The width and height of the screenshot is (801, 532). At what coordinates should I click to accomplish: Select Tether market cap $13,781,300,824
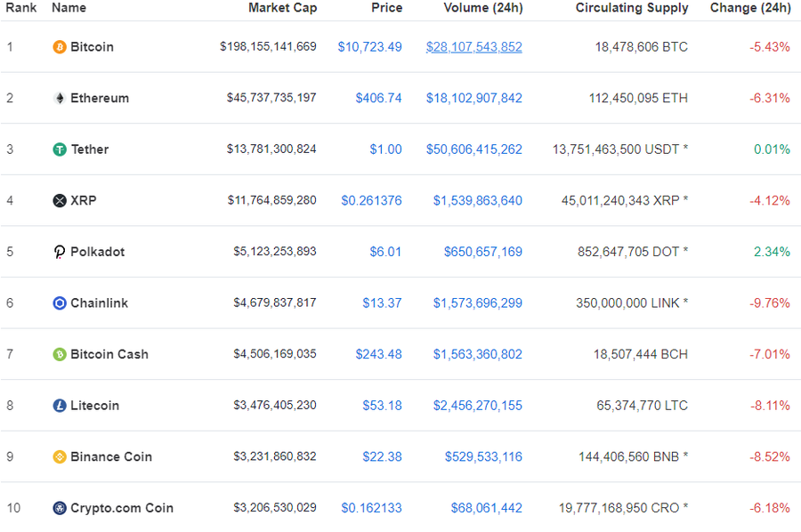[x=271, y=149]
